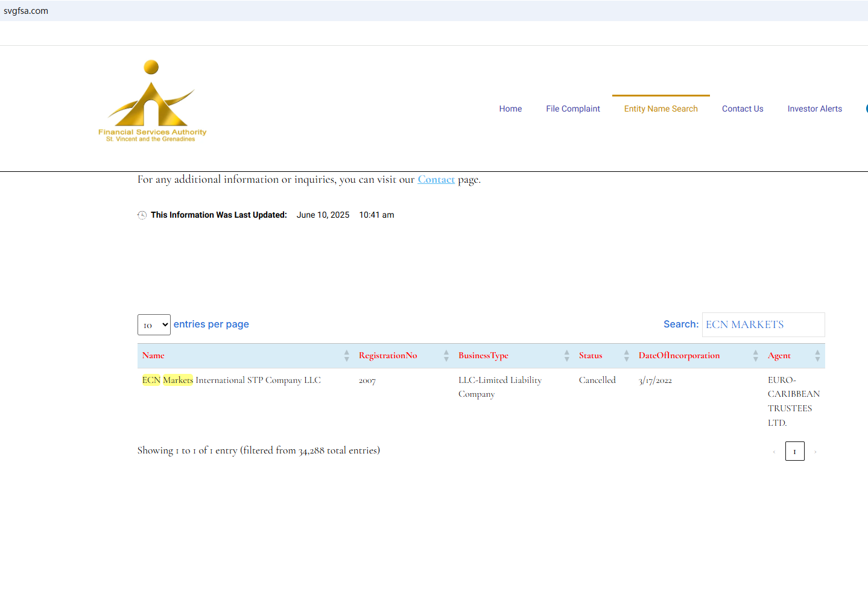Click the Agent column sort arrows
868x594 pixels.
(x=817, y=356)
